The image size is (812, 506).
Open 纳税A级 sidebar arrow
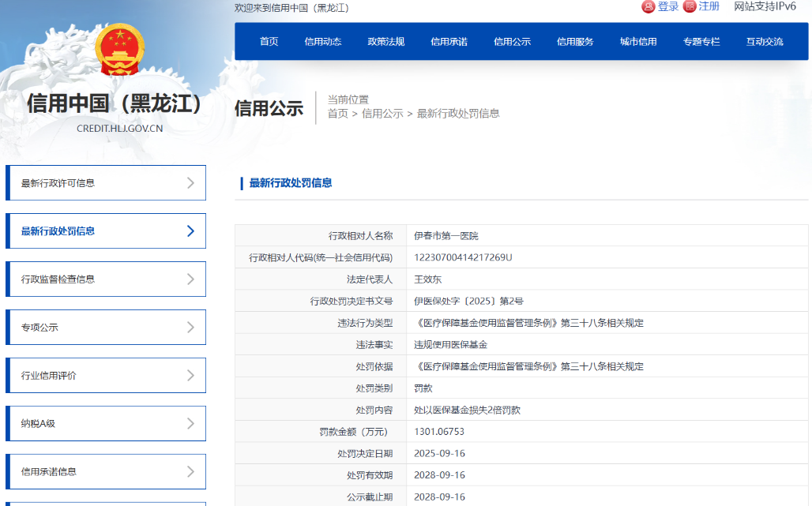coord(190,424)
